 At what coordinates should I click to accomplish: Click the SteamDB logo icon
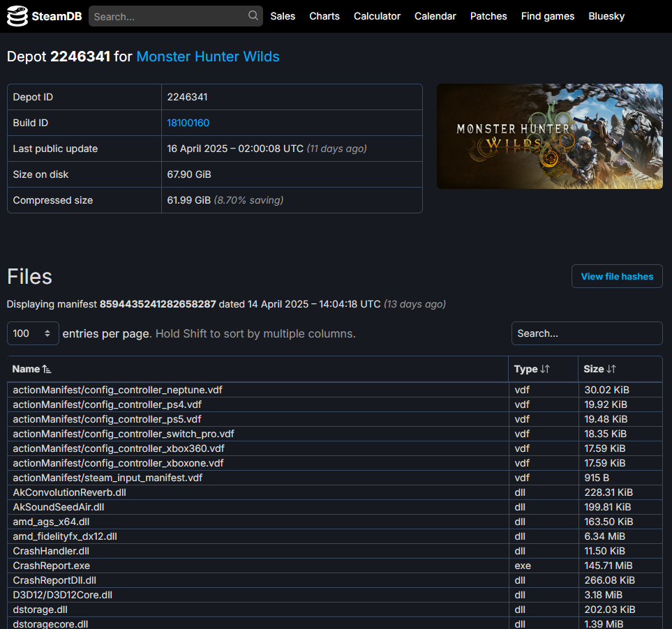coord(17,16)
